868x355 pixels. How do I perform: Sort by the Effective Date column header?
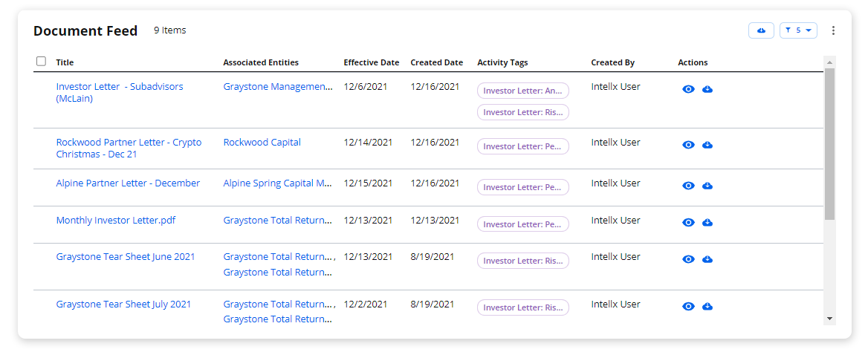coord(371,62)
